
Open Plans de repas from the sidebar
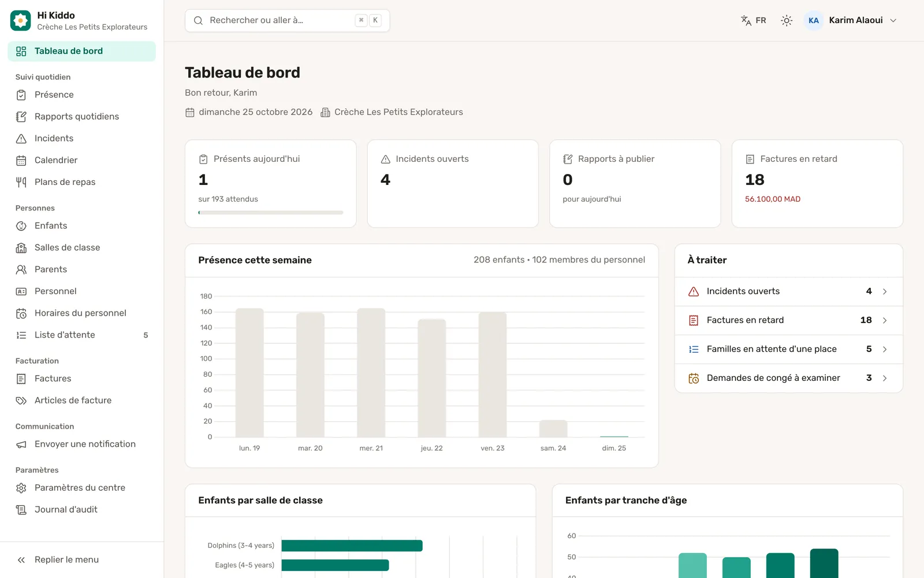click(81, 182)
